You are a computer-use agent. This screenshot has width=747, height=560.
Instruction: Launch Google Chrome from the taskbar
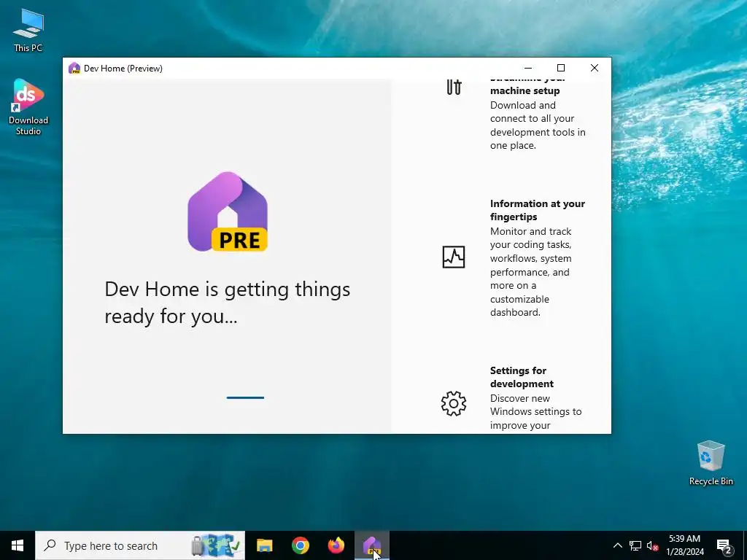(x=300, y=545)
